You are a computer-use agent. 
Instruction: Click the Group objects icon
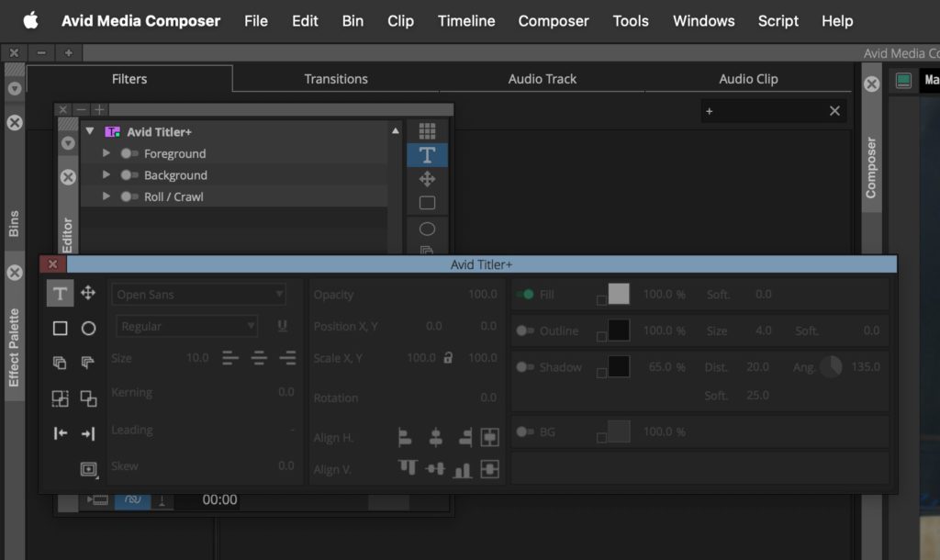pos(60,398)
